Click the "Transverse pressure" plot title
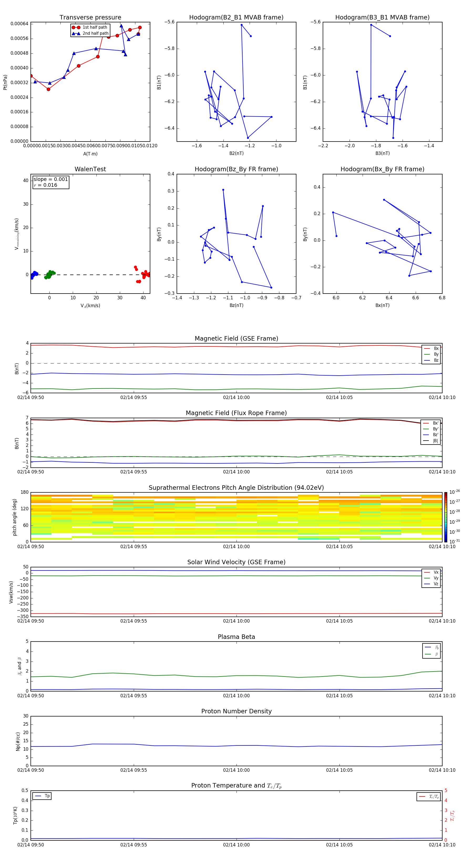The height and width of the screenshot is (868, 473). pyautogui.click(x=90, y=18)
